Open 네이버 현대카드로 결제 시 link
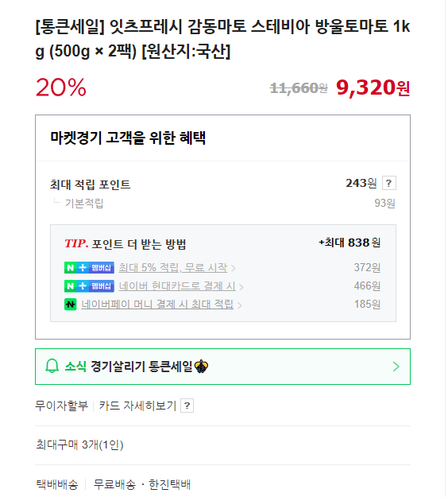The image size is (448, 497). coord(177,286)
